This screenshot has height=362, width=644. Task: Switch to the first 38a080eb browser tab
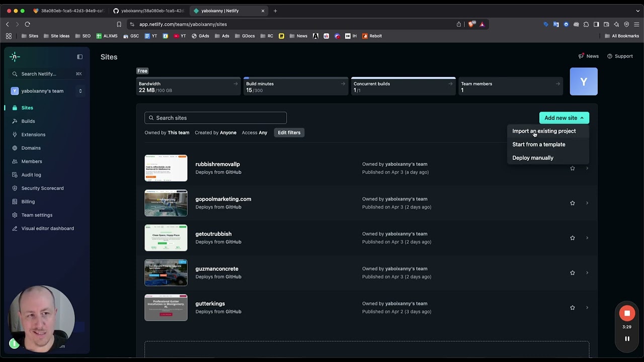[68, 11]
